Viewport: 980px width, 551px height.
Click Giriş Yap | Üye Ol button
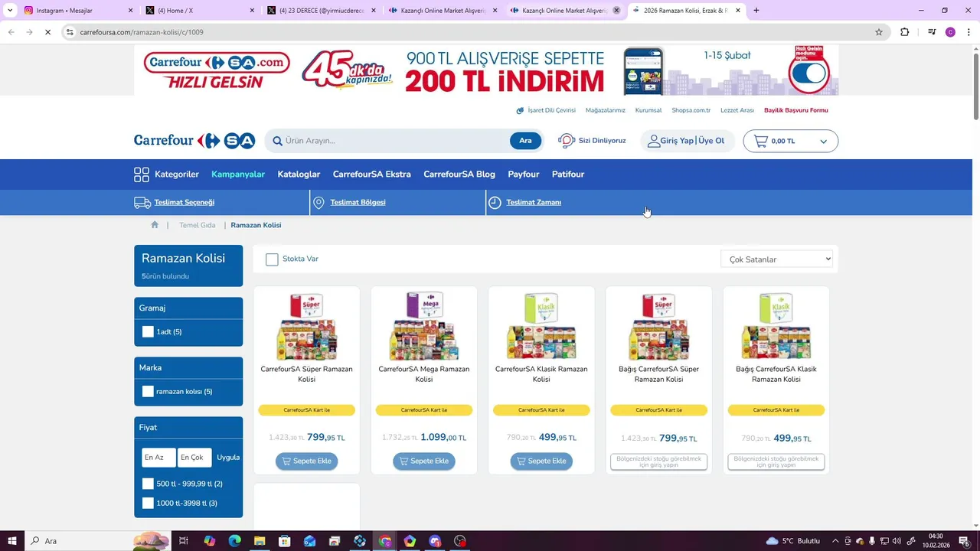[x=687, y=141]
